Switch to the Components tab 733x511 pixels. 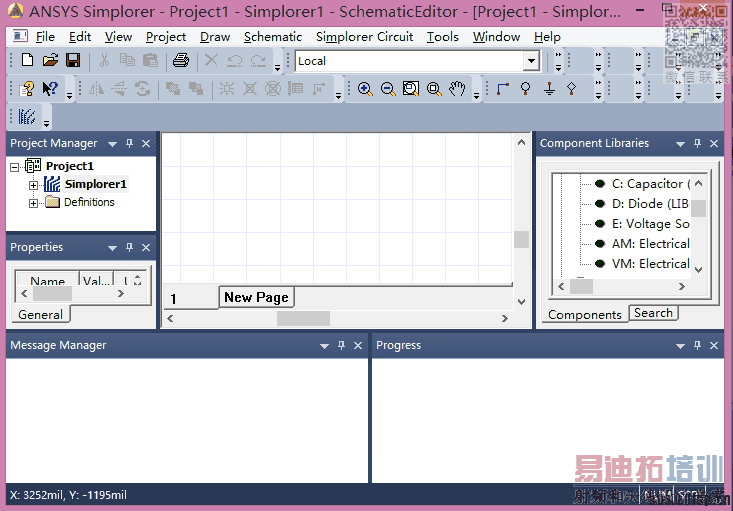(584, 315)
